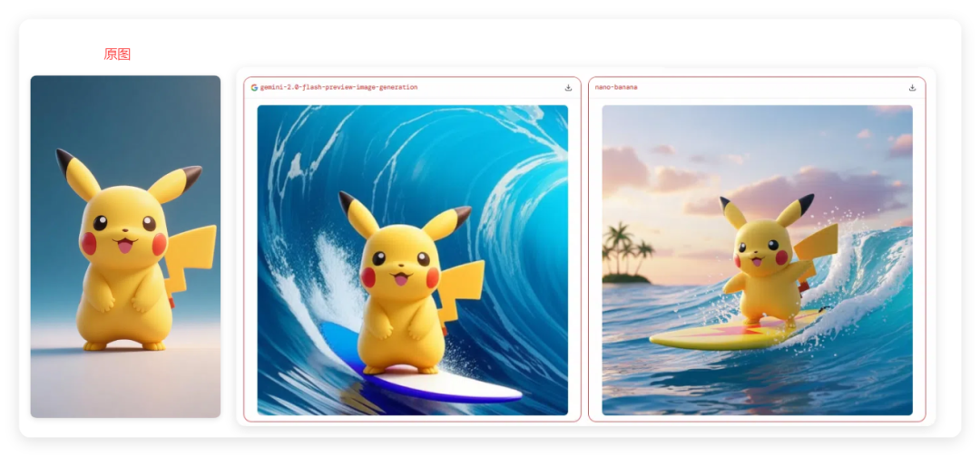Download the gemini-2.0-flash generated image

point(568,88)
